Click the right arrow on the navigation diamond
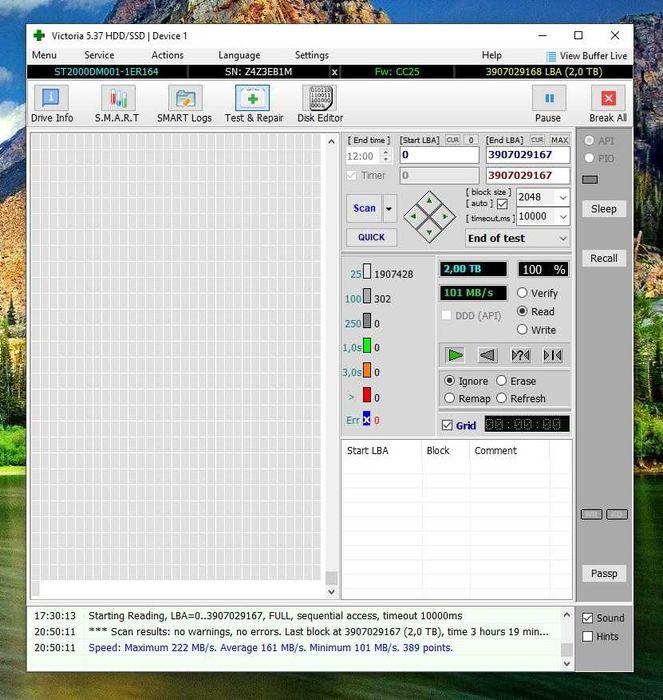The height and width of the screenshot is (700, 663). coord(445,217)
